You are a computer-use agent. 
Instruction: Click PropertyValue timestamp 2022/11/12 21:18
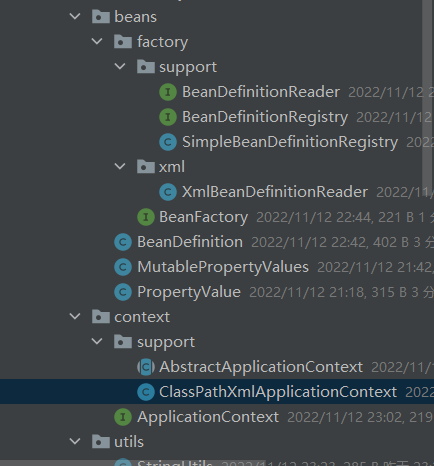307,292
